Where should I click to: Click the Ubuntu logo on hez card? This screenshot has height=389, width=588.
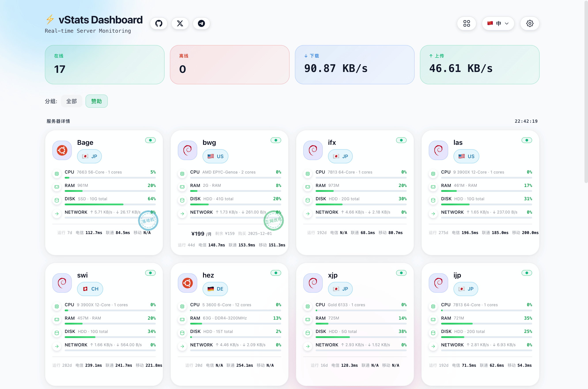point(187,283)
